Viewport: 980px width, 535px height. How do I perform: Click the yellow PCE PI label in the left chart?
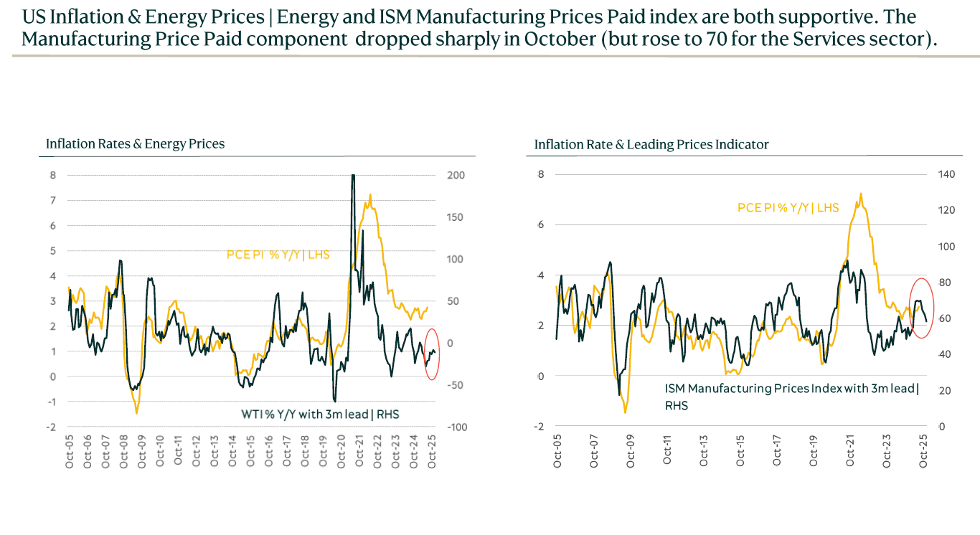pyautogui.click(x=278, y=254)
